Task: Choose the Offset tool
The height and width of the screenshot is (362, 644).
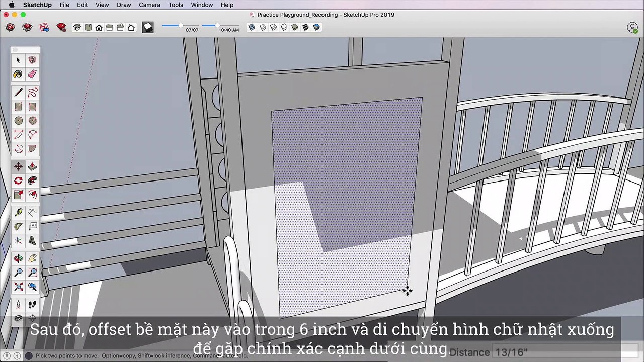Action: tap(32, 195)
